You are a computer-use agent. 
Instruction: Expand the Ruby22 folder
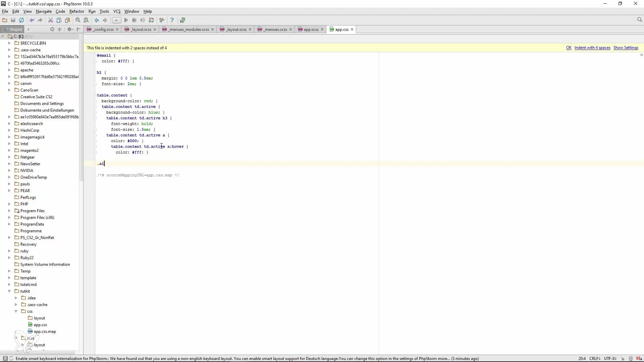coord(9,258)
